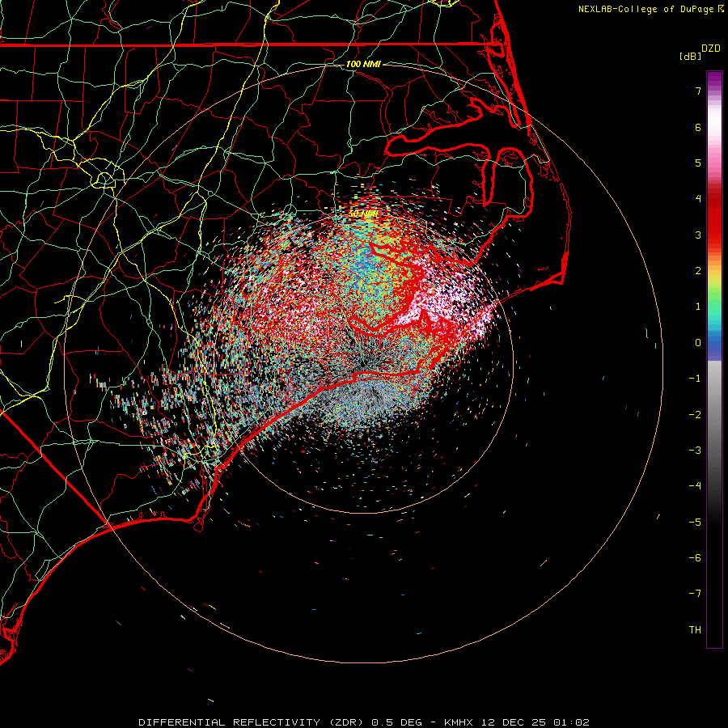The height and width of the screenshot is (728, 728).
Task: Click the colorbar value 6 label
Action: (x=698, y=127)
